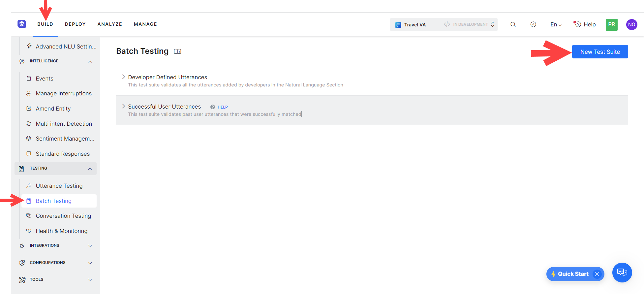The height and width of the screenshot is (294, 644).
Task: Click the green PR badge icon
Action: (611, 24)
